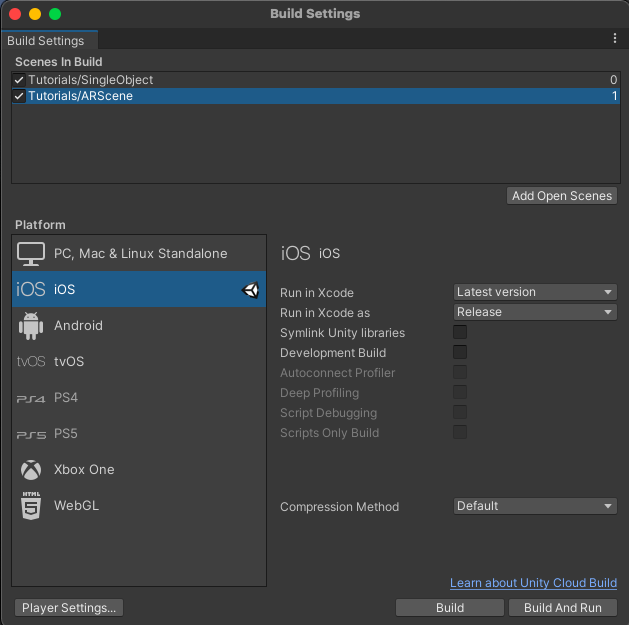Uncheck the Tutorials/SingleObject scene checkbox
This screenshot has height=625, width=629.
click(18, 80)
